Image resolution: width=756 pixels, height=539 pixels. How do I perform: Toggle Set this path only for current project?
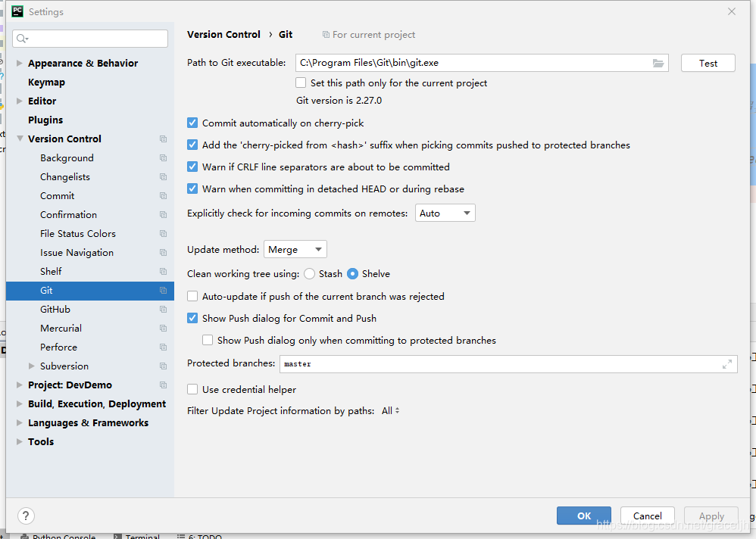301,83
